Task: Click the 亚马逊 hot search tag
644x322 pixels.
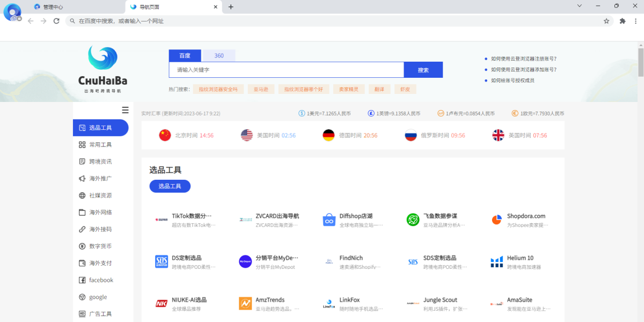Action: [261, 89]
